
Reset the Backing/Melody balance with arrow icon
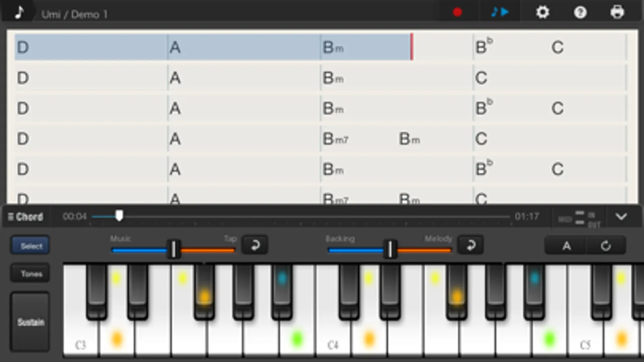click(470, 245)
